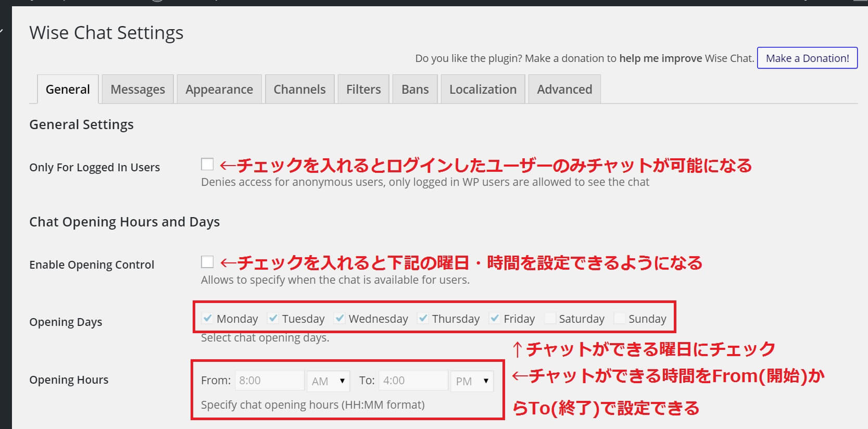Click the Only For Logged In Users label
Image resolution: width=868 pixels, height=429 pixels.
[94, 168]
